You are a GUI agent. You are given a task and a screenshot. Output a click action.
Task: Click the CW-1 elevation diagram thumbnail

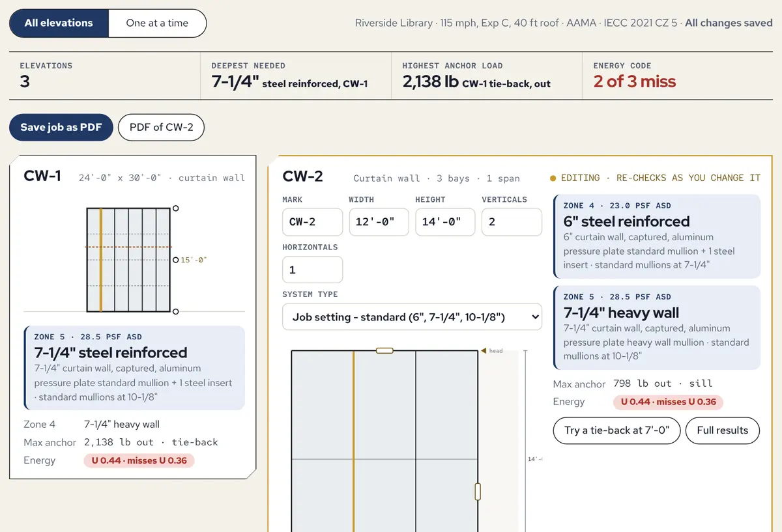pos(128,260)
